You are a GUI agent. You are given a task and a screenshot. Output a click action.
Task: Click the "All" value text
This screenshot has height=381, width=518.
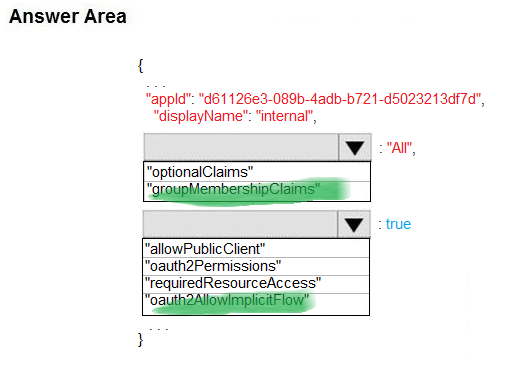tap(399, 148)
